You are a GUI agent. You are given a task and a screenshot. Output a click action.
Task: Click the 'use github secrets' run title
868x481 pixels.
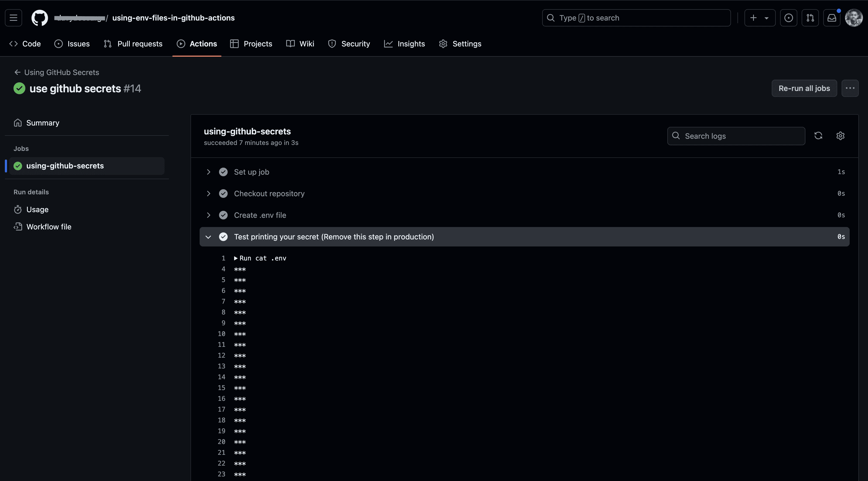click(75, 88)
